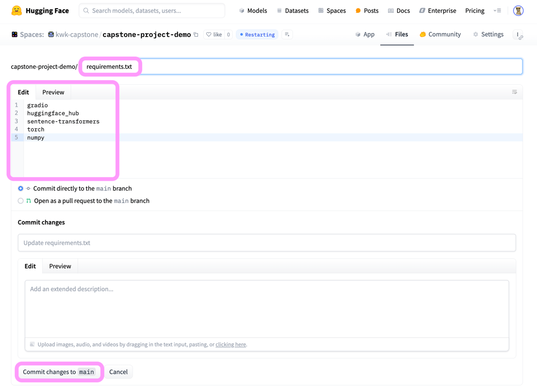The width and height of the screenshot is (537, 392).
Task: Click Commit changes to main button
Action: coord(59,372)
